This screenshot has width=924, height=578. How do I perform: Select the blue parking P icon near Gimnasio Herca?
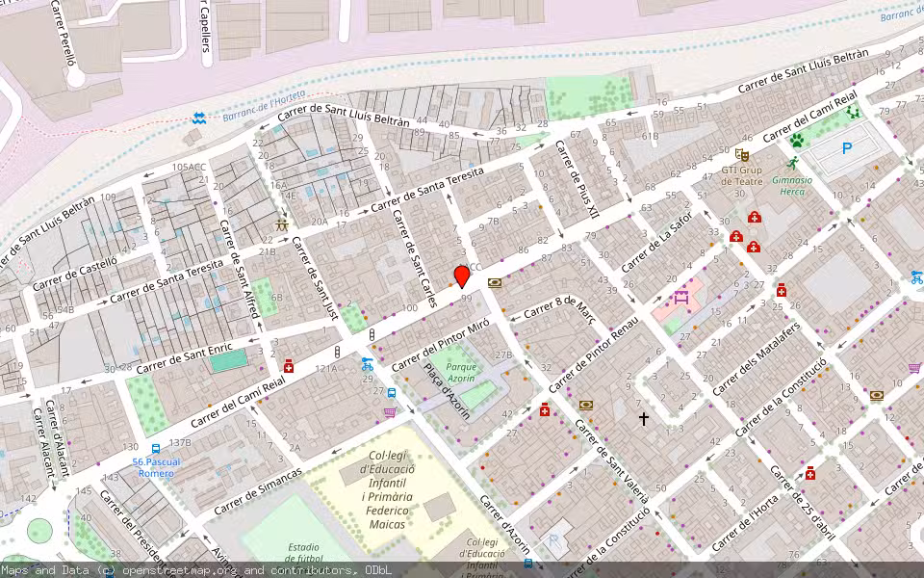coord(845,147)
